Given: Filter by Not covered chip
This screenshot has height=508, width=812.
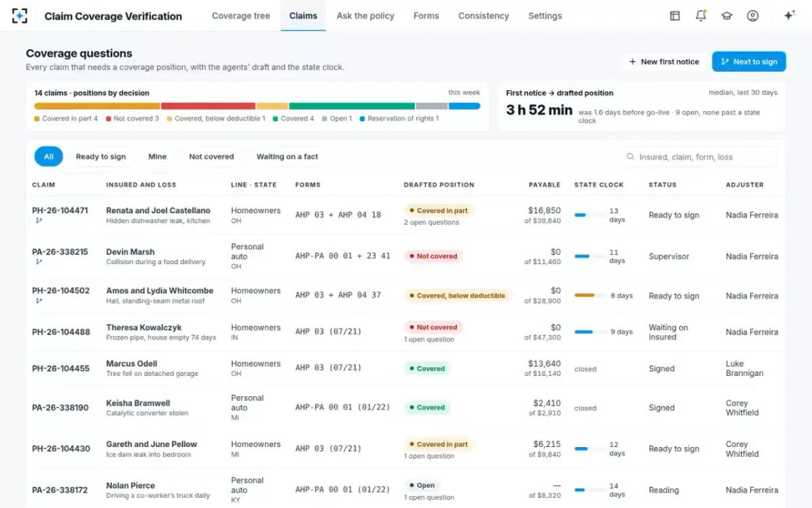Looking at the screenshot, I should pos(211,156).
